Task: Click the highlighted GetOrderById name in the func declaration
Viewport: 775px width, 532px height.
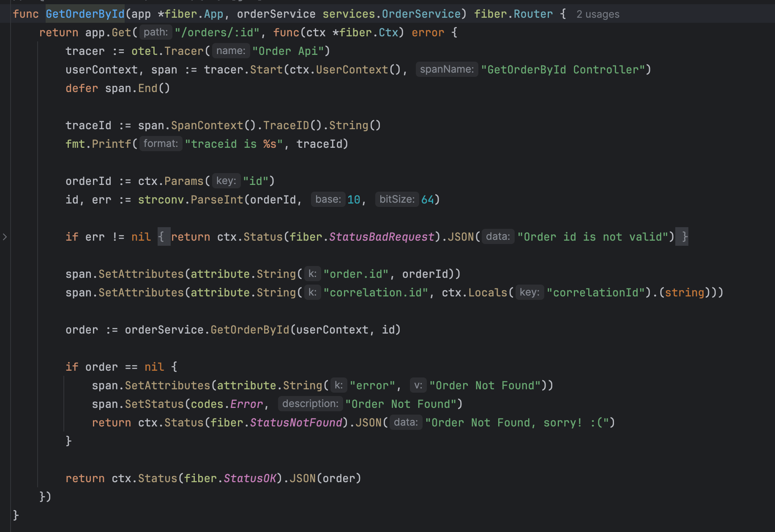Action: [85, 14]
